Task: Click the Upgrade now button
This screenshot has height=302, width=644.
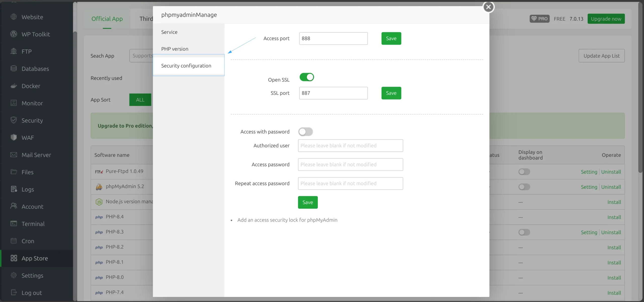Action: (x=606, y=19)
